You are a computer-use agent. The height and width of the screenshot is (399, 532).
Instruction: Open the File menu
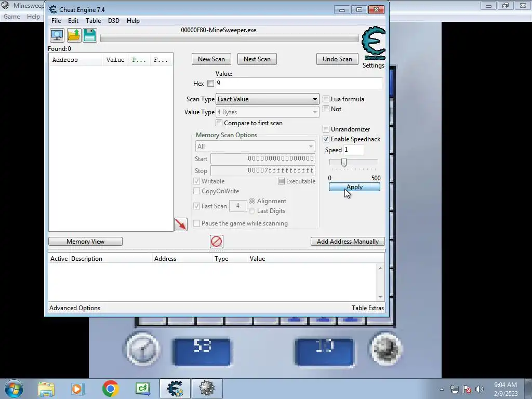coord(56,21)
